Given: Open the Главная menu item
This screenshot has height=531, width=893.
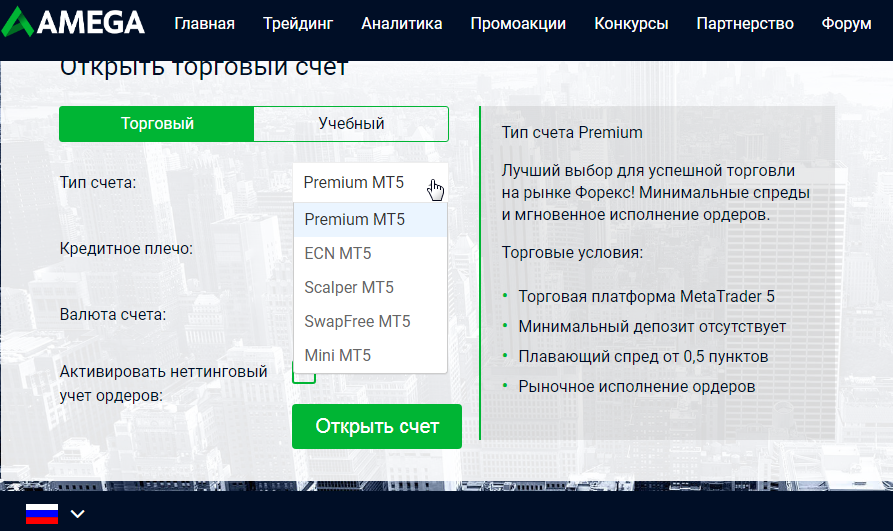Looking at the screenshot, I should click(x=204, y=24).
